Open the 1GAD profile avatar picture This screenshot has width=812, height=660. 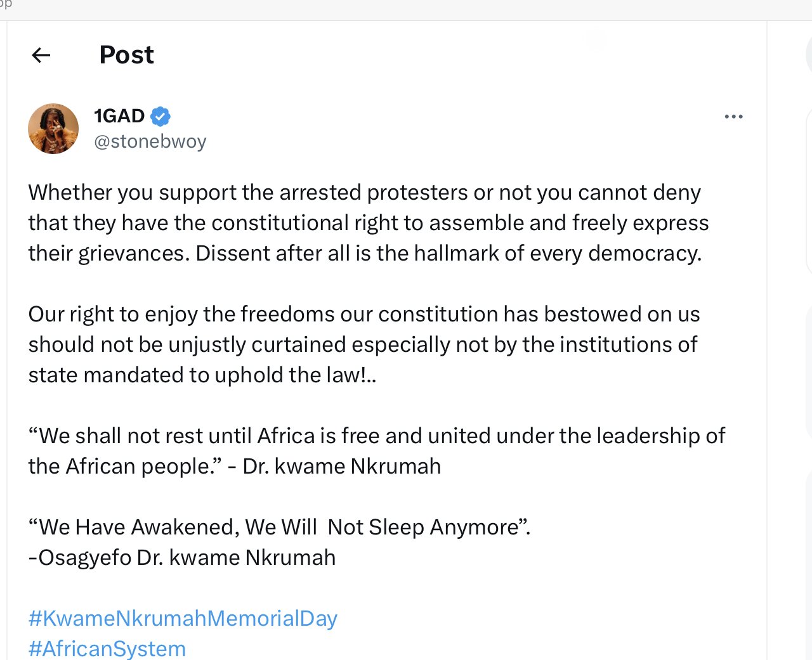[x=53, y=129]
